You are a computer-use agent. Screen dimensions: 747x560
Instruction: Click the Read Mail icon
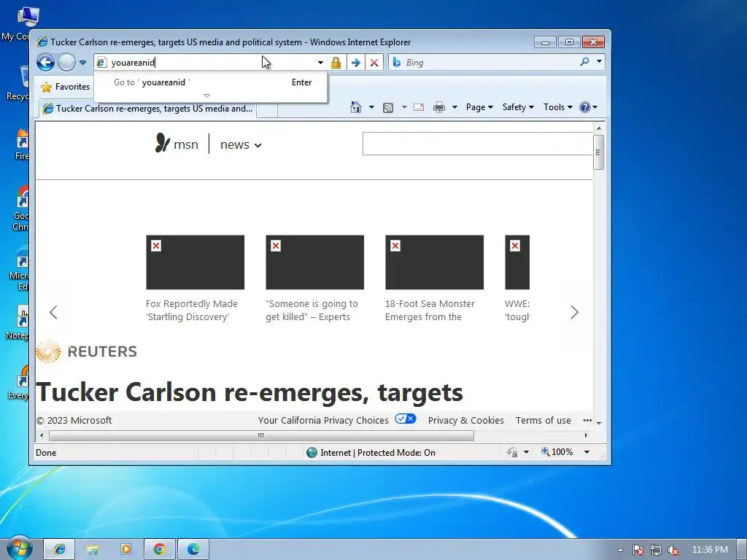click(419, 107)
